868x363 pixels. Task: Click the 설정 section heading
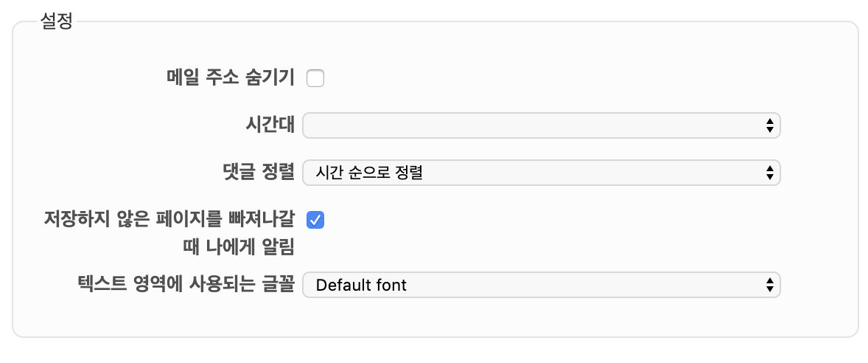click(57, 21)
